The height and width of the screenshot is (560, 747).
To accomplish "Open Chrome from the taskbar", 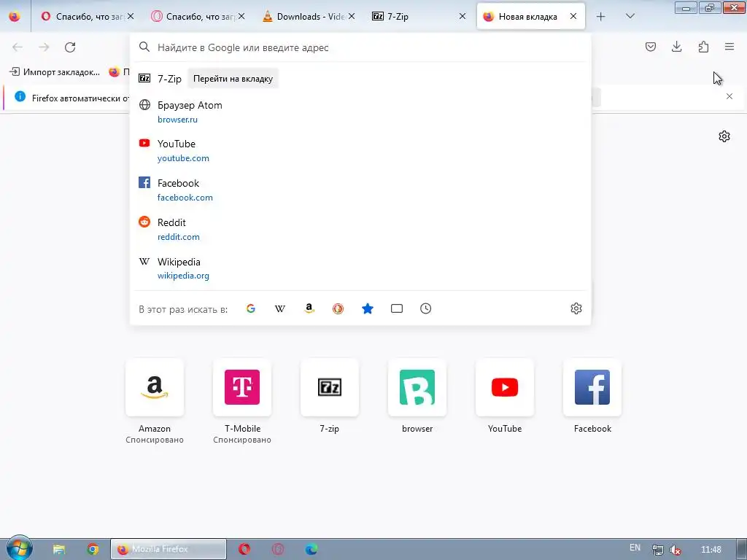I will point(93,549).
